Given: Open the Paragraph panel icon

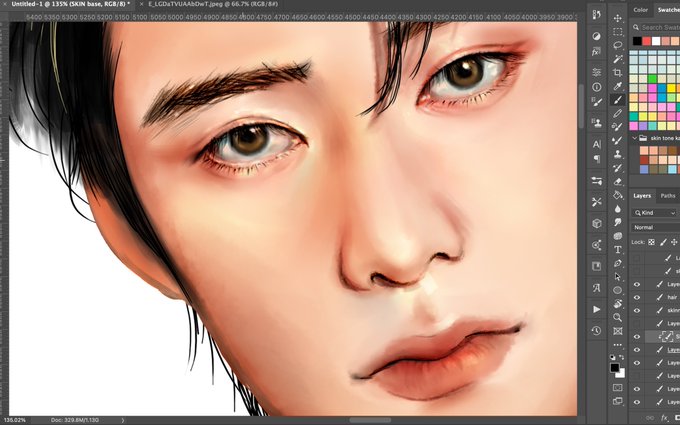Looking at the screenshot, I should click(597, 159).
